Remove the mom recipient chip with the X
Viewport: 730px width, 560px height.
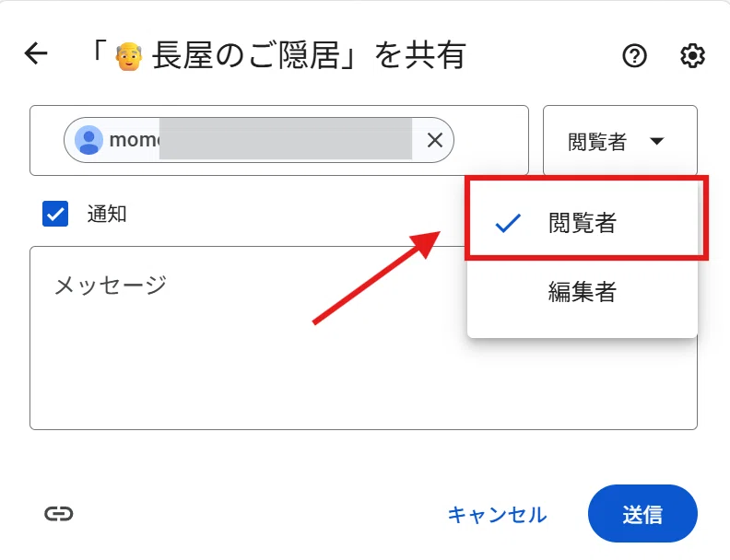coord(435,140)
